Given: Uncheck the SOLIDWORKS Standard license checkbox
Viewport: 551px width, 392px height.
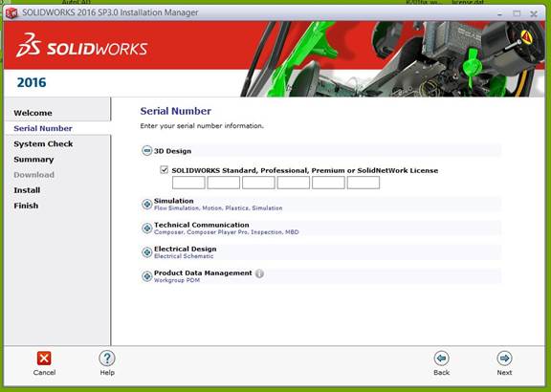Looking at the screenshot, I should (x=164, y=170).
